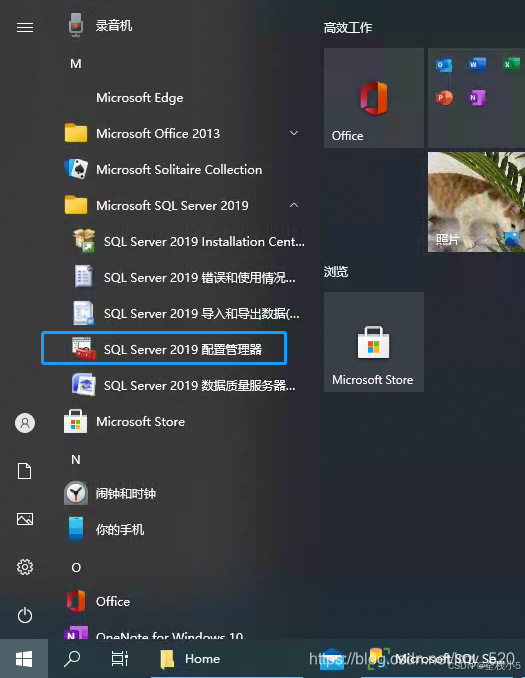The height and width of the screenshot is (678, 525).
Task: Click the SQL Server 2019 导入和导出数据 icon
Action: [x=83, y=313]
